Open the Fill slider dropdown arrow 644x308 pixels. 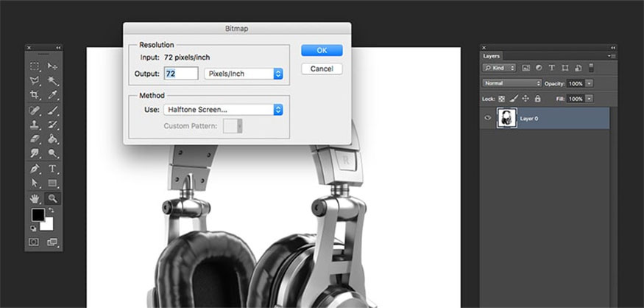click(590, 99)
